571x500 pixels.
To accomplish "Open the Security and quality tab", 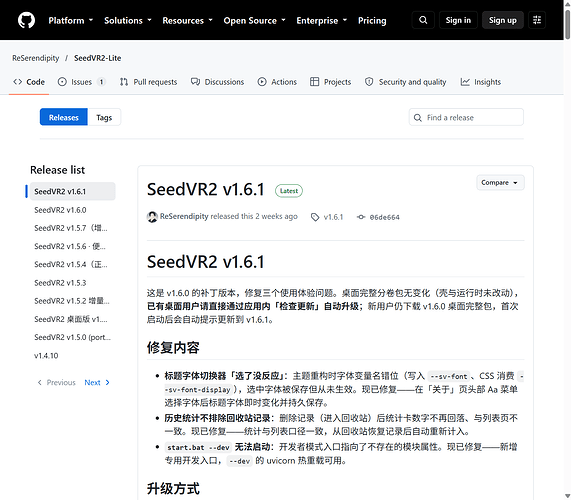I will click(x=405, y=82).
